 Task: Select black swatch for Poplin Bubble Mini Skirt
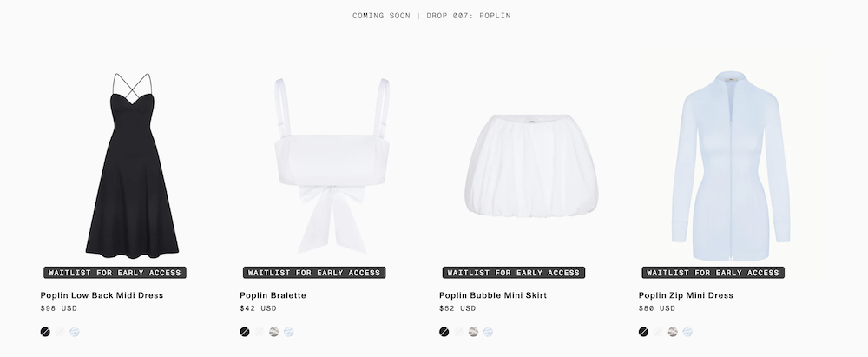coord(444,332)
